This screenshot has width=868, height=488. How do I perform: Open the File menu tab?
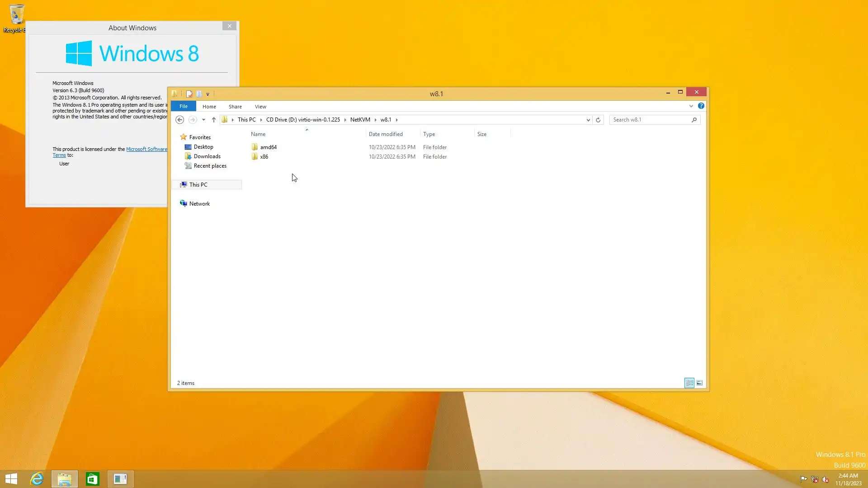(x=183, y=106)
